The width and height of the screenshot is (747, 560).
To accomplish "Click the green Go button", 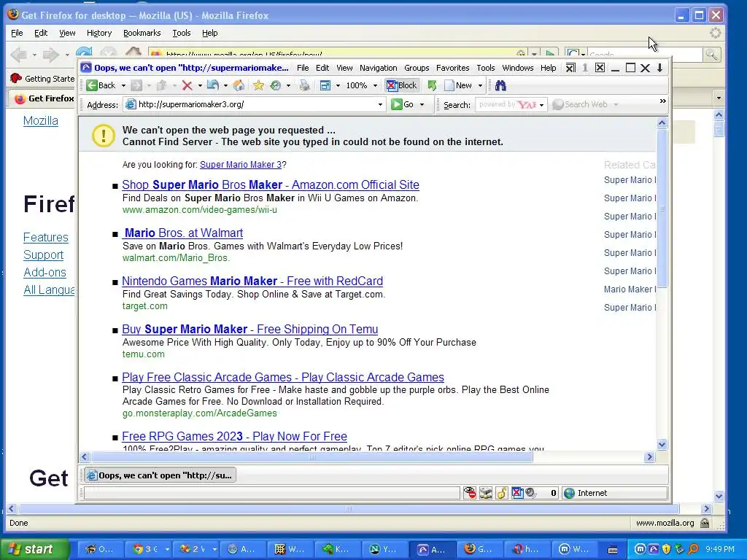I will [x=403, y=104].
